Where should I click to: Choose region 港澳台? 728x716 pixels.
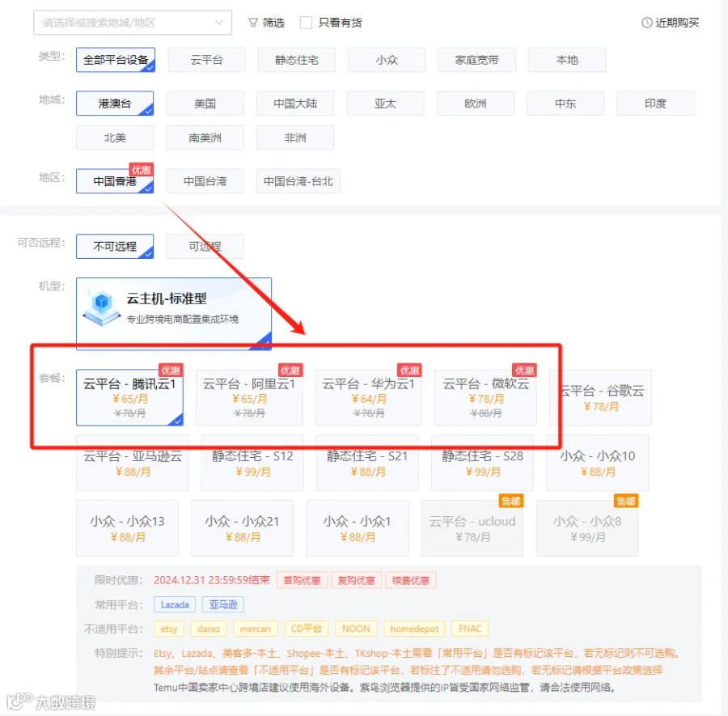pos(115,103)
